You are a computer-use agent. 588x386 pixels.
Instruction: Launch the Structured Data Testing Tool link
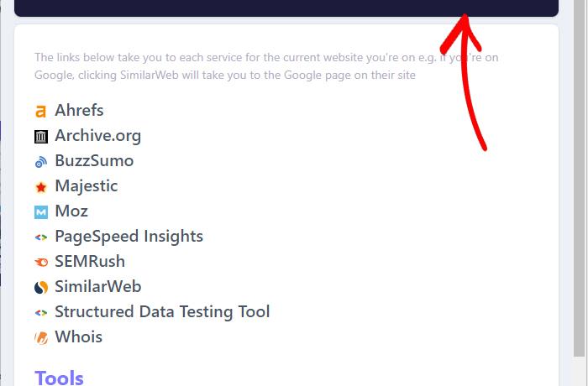point(162,311)
